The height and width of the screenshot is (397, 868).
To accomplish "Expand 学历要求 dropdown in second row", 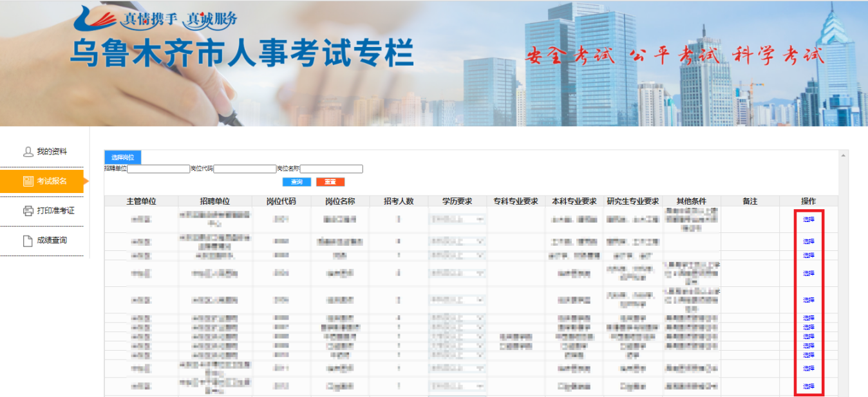I will 457,241.
